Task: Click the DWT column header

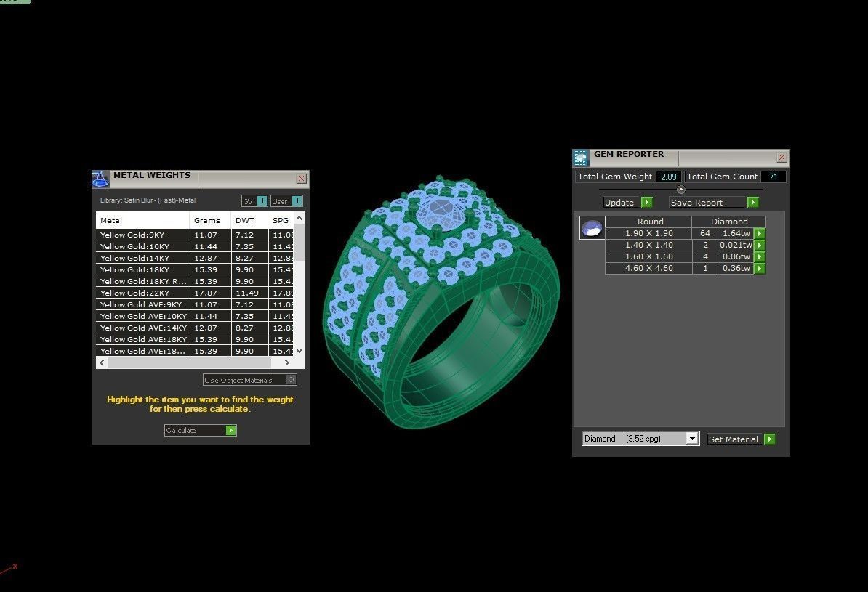Action: (x=249, y=220)
